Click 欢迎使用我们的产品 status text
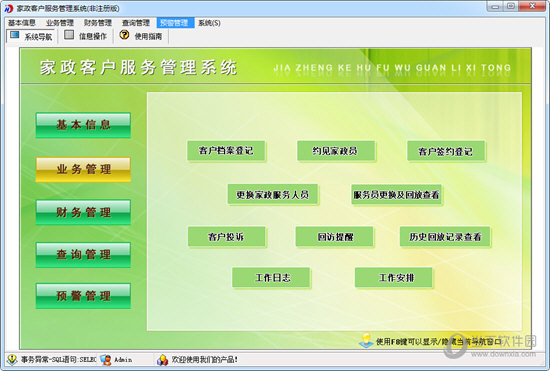 click(205, 360)
